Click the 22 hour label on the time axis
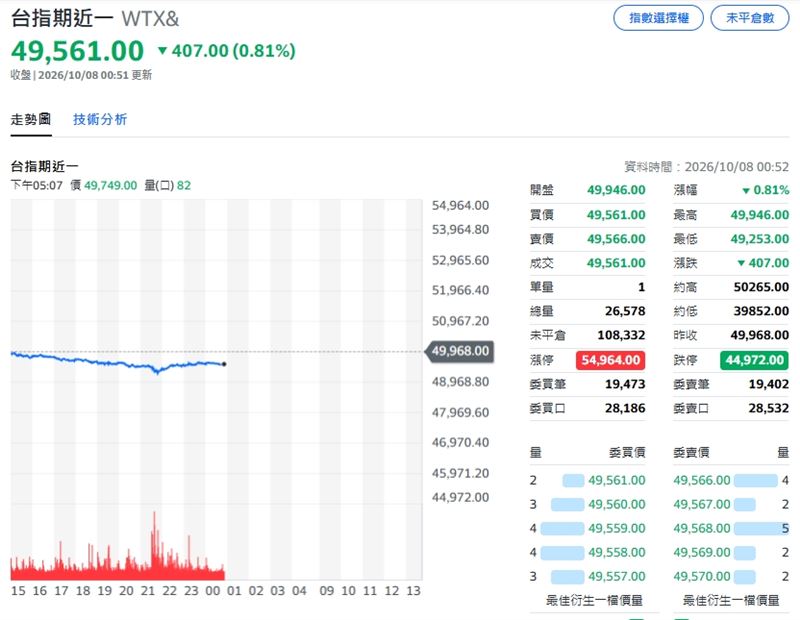Viewport: 800px width, 620px height. [169, 591]
